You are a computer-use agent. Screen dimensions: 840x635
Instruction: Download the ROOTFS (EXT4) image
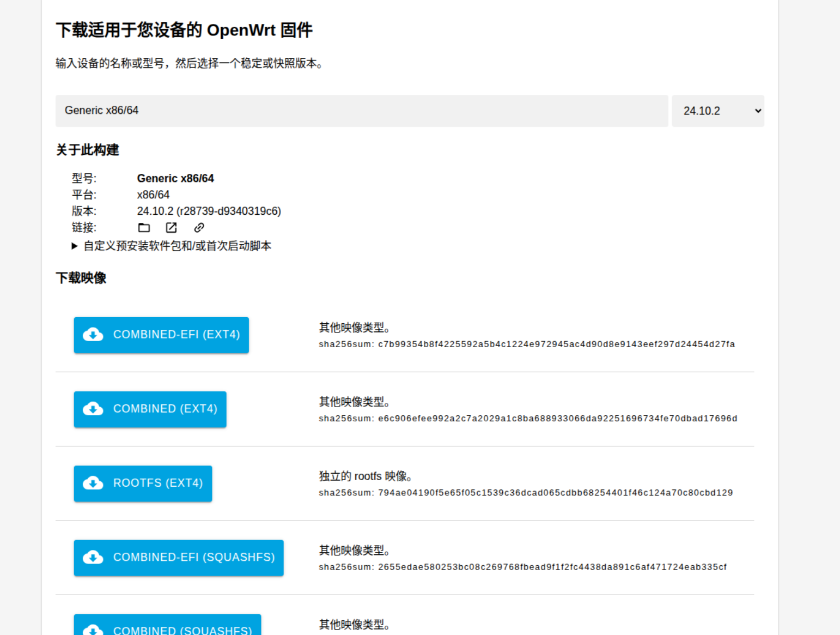tap(158, 483)
